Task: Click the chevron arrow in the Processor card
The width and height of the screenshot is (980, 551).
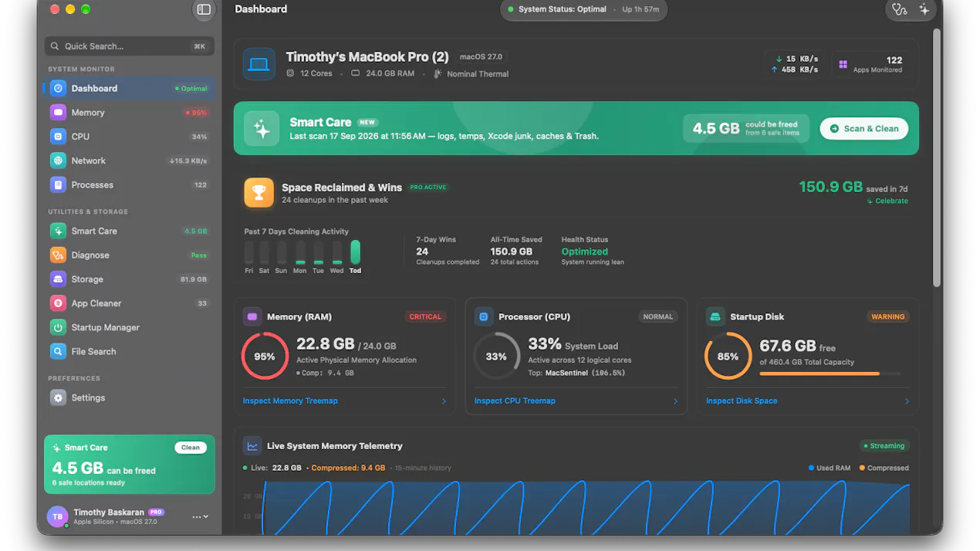Action: [x=675, y=401]
